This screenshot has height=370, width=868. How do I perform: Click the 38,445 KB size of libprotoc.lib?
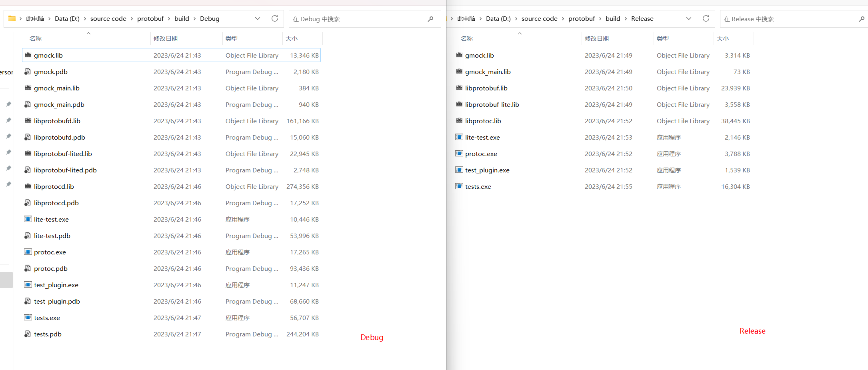736,121
